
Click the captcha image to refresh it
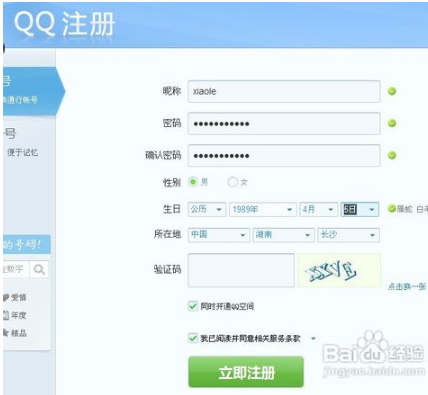339,270
